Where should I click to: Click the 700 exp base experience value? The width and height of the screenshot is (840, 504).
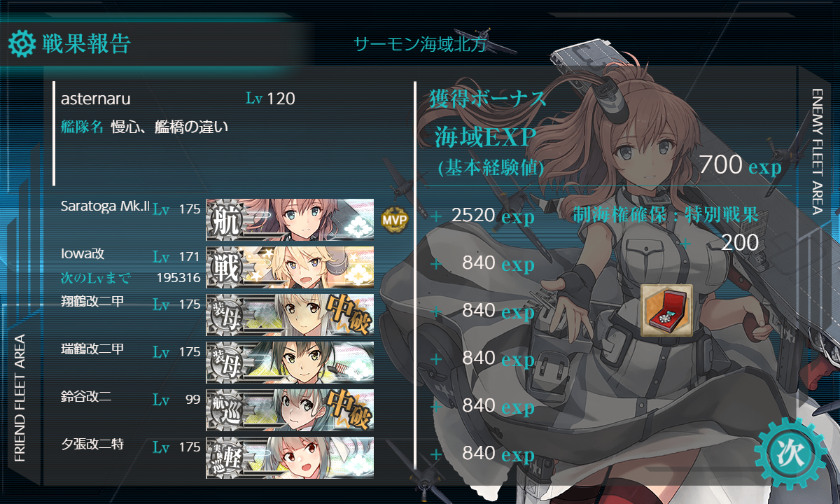coord(740,167)
